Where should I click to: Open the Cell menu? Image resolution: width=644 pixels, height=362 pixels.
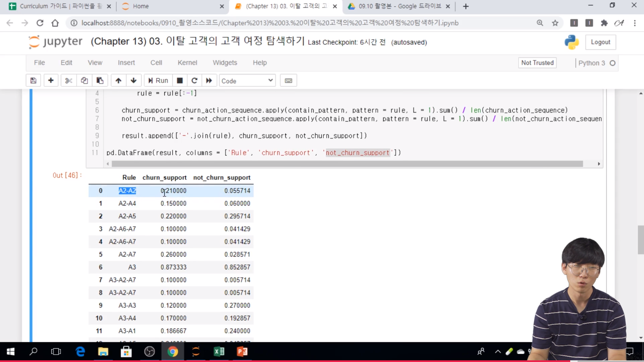coord(156,63)
